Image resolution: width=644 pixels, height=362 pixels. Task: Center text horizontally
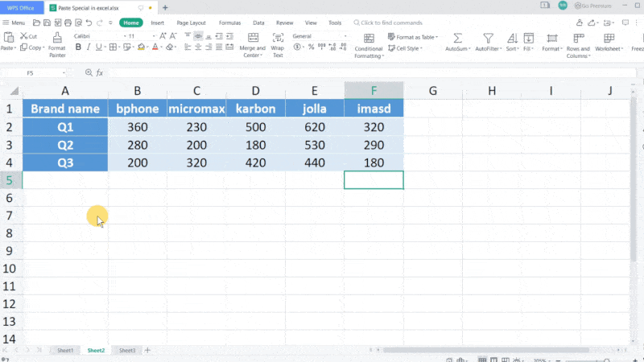click(x=198, y=47)
